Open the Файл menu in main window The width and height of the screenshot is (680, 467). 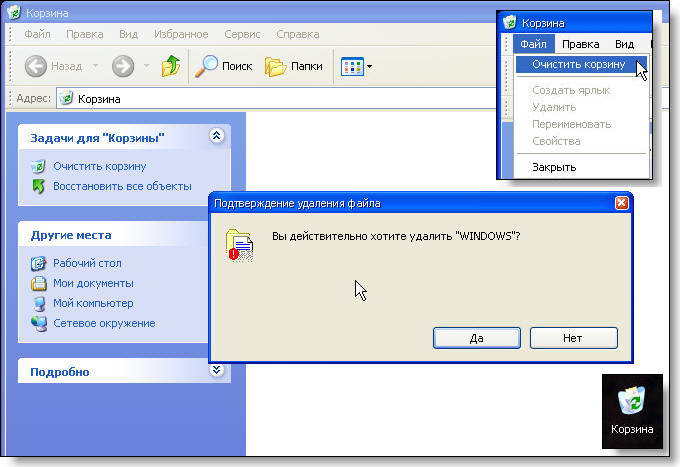(x=37, y=34)
